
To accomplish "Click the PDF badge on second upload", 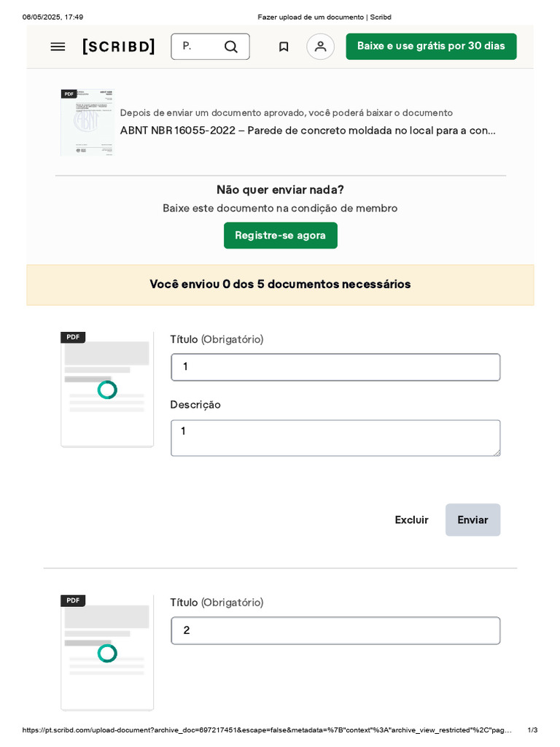I will click(x=73, y=600).
